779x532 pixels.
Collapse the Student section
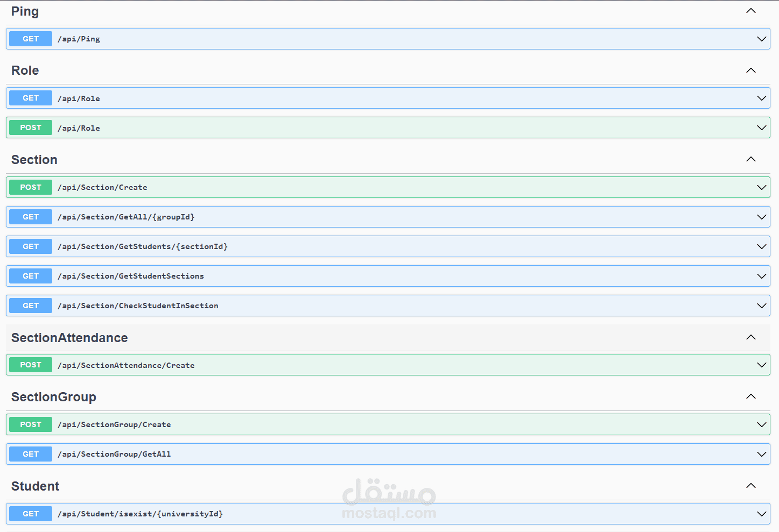(750, 485)
